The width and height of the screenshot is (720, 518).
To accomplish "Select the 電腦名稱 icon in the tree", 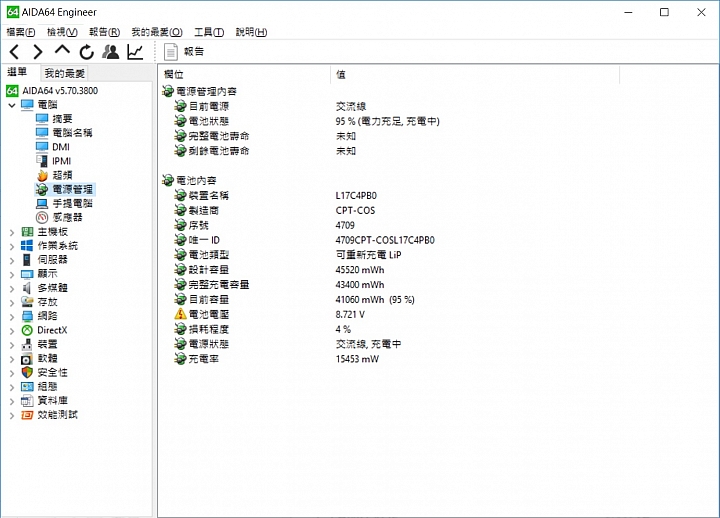I will pos(42,133).
